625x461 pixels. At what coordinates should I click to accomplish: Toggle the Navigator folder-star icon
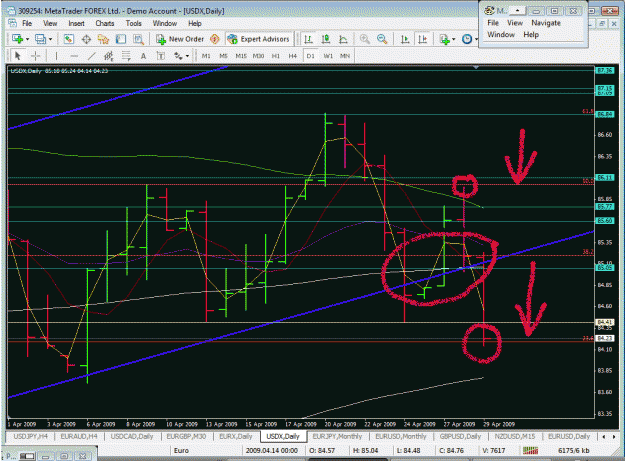click(103, 39)
